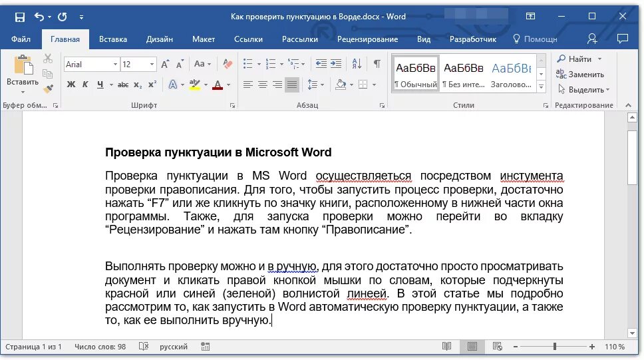This screenshot has width=644, height=360.
Task: Toggle justify alignment
Action: (292, 85)
